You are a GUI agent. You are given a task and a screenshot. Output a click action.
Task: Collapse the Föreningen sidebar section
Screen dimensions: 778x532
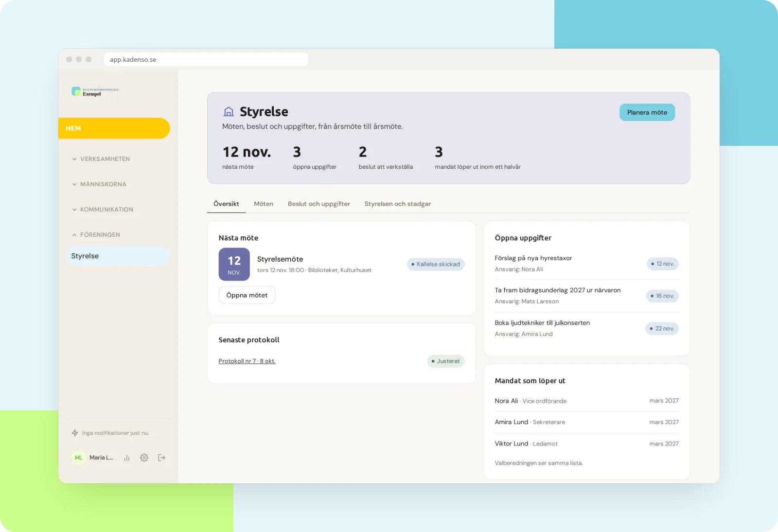[96, 235]
